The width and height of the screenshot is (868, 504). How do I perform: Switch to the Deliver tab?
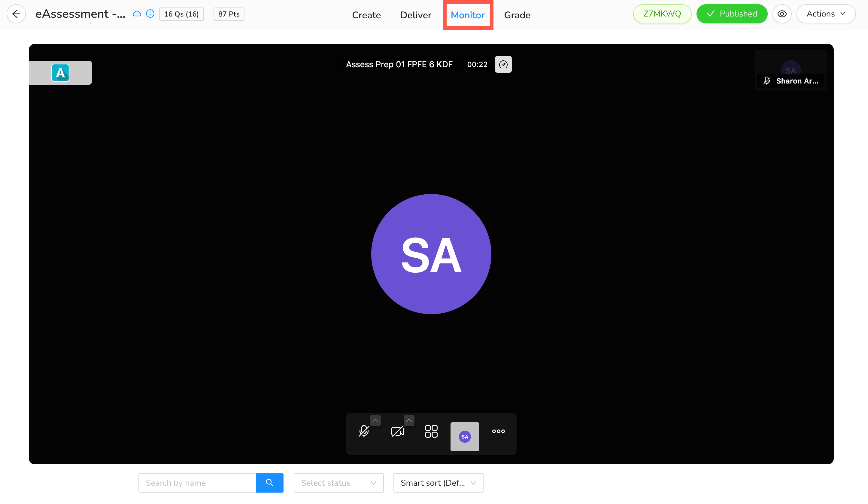point(415,15)
